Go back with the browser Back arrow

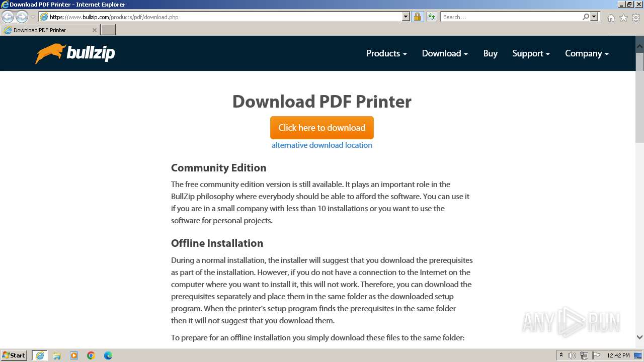click(x=8, y=17)
